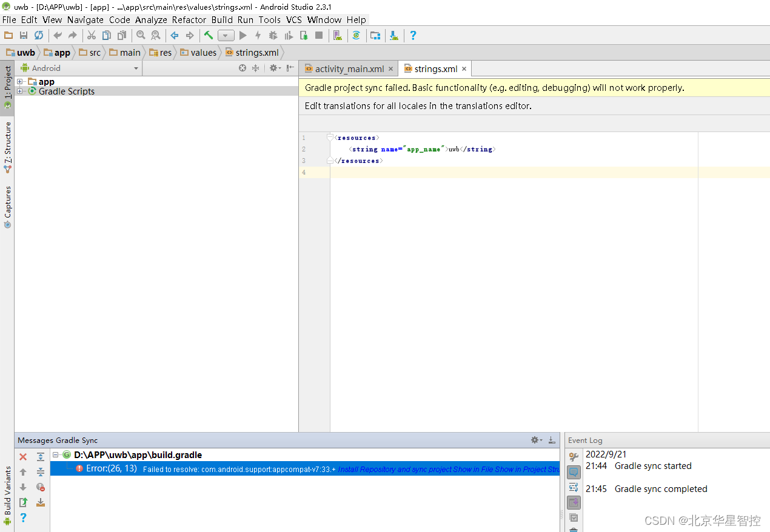Click the res breadcrumb folder
The image size is (770, 532).
click(x=161, y=53)
